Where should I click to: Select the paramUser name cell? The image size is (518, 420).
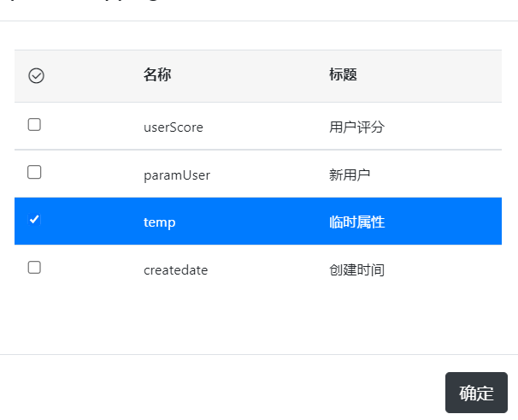pyautogui.click(x=176, y=175)
